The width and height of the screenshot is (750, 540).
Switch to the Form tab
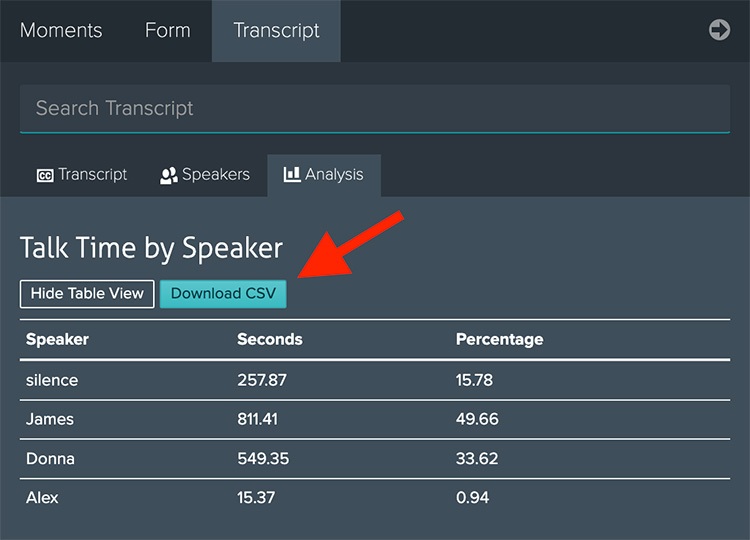[167, 31]
